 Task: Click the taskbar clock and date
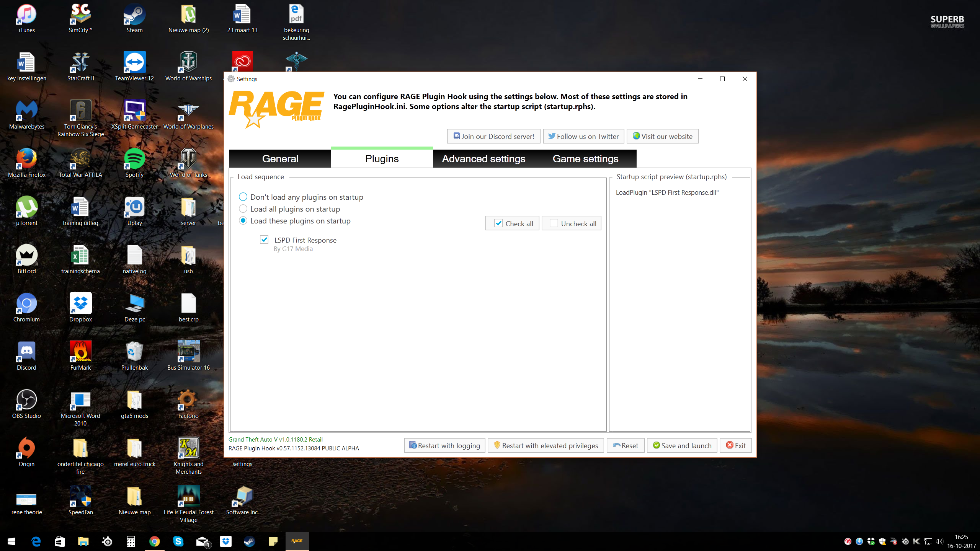pyautogui.click(x=961, y=541)
